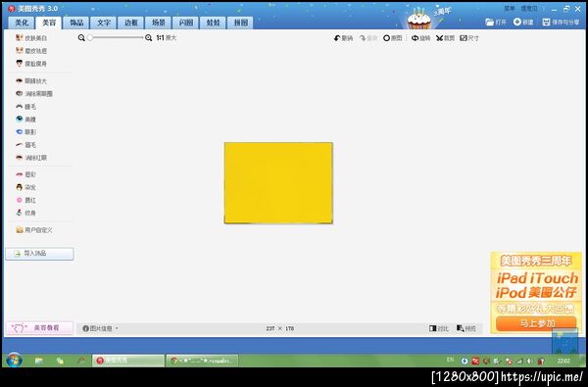This screenshot has width=588, height=387.
Task: Click the 预览 preview button in status bar
Action: pyautogui.click(x=466, y=328)
